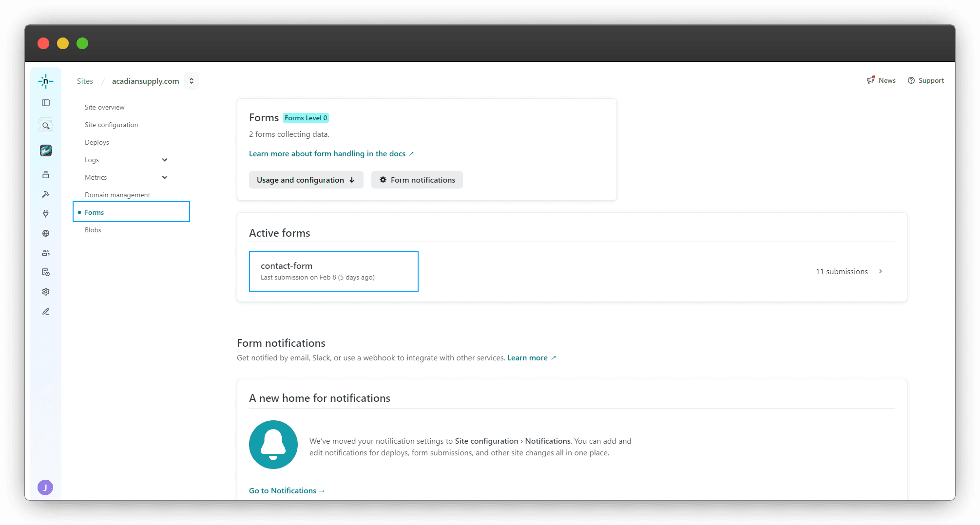Click chevron next to 11 submissions

pos(881,271)
